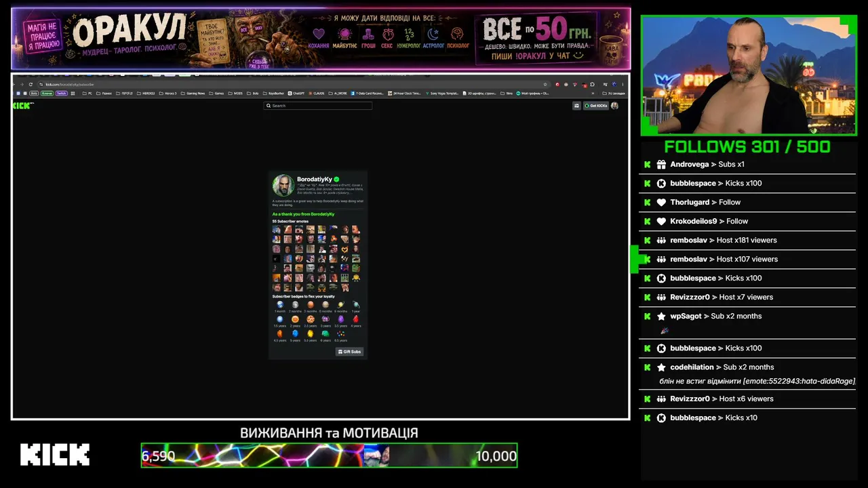868x488 pixels.
Task: Open the user avatar menu in Kick header
Action: 614,106
